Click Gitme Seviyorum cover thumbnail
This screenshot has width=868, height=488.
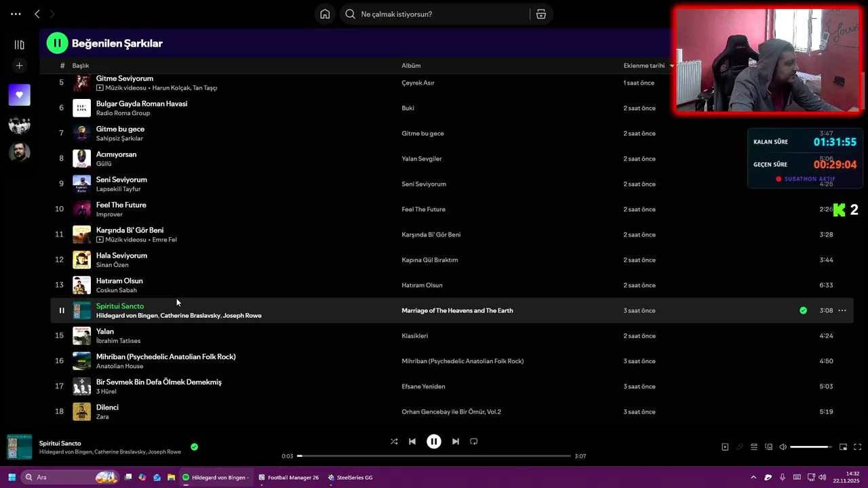[x=81, y=83]
